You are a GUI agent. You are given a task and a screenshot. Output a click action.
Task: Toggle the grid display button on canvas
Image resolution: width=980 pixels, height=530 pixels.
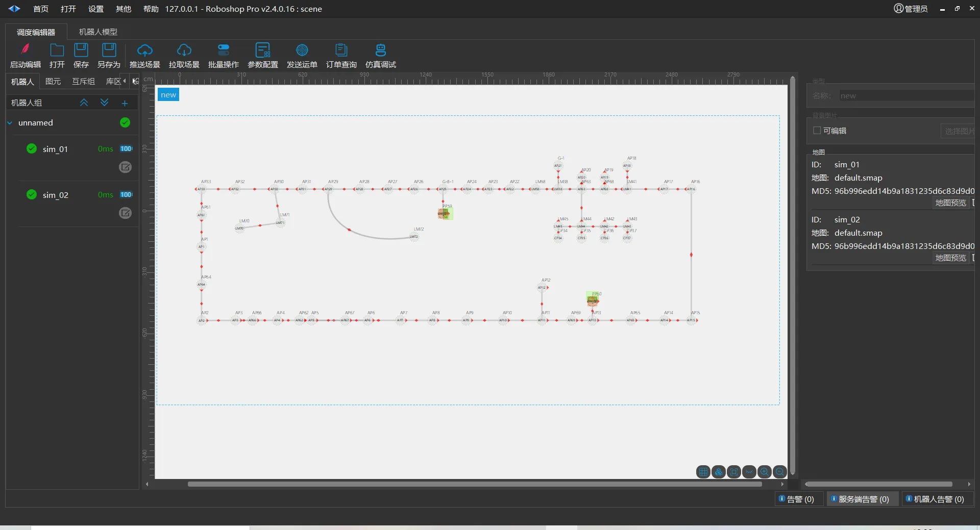pyautogui.click(x=703, y=472)
